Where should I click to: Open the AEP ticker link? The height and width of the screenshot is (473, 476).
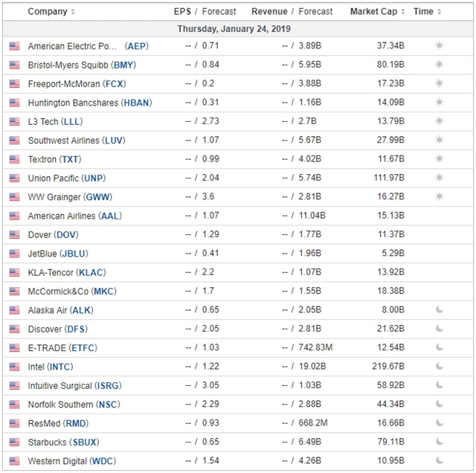(137, 46)
